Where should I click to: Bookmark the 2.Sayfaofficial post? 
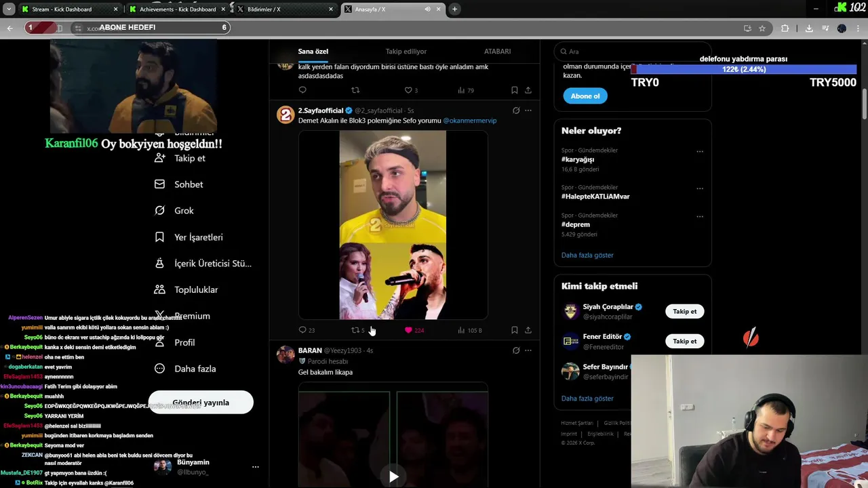pyautogui.click(x=515, y=330)
